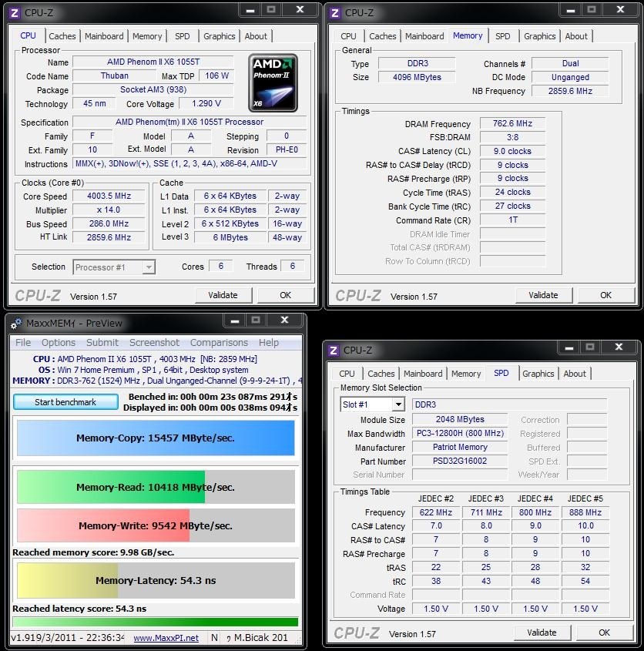644x651 pixels.
Task: Click the Z icon on the Memory window
Action: (x=333, y=11)
